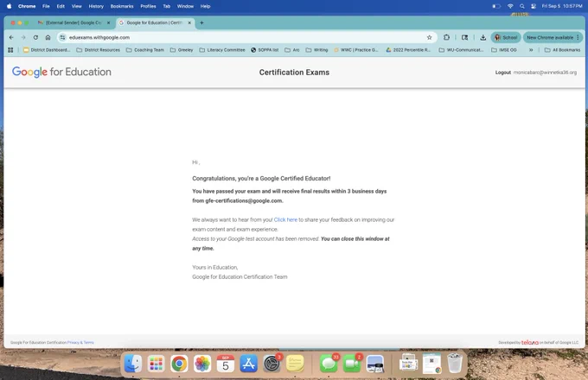Open the 2022 Percentile R bookmark
Image resolution: width=588 pixels, height=380 pixels.
[408, 50]
